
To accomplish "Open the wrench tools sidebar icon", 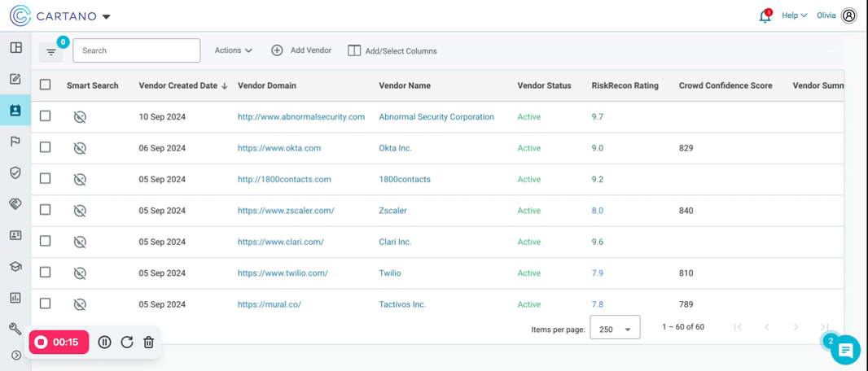I will [x=15, y=329].
